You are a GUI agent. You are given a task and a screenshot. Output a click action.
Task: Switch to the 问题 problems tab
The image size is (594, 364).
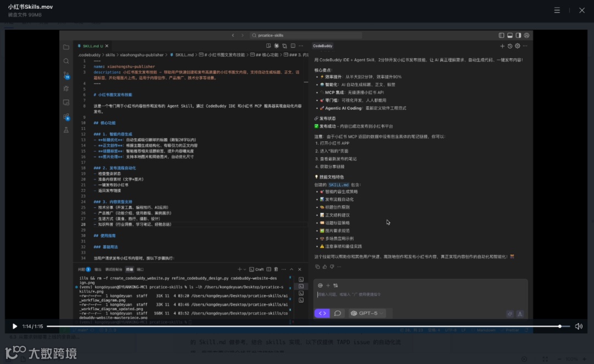point(84,269)
